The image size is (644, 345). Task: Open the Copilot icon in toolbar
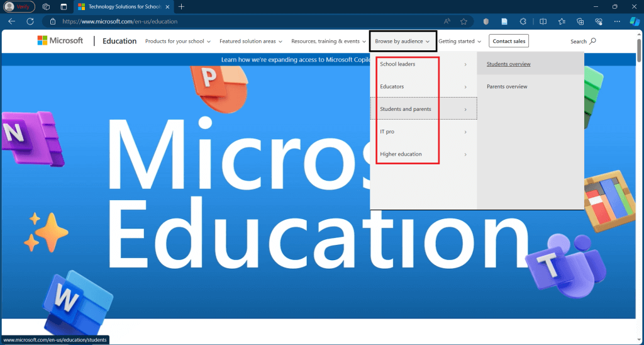635,21
